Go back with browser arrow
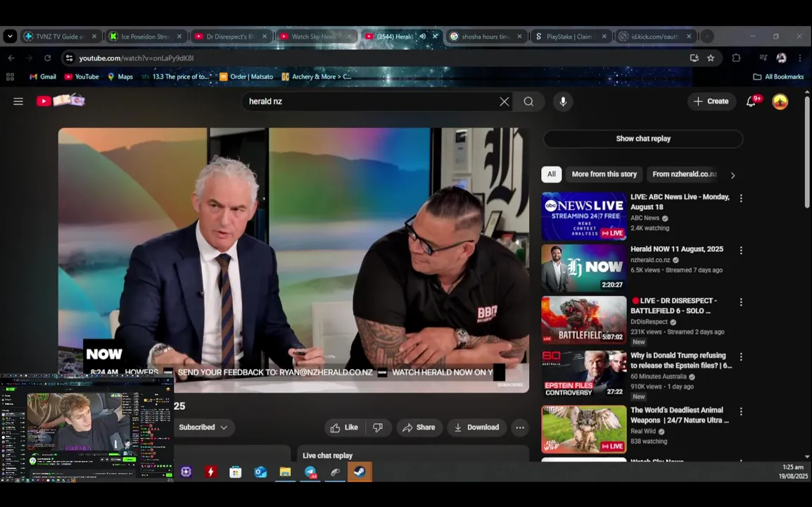Screen dimensions: 812x507 [11, 58]
